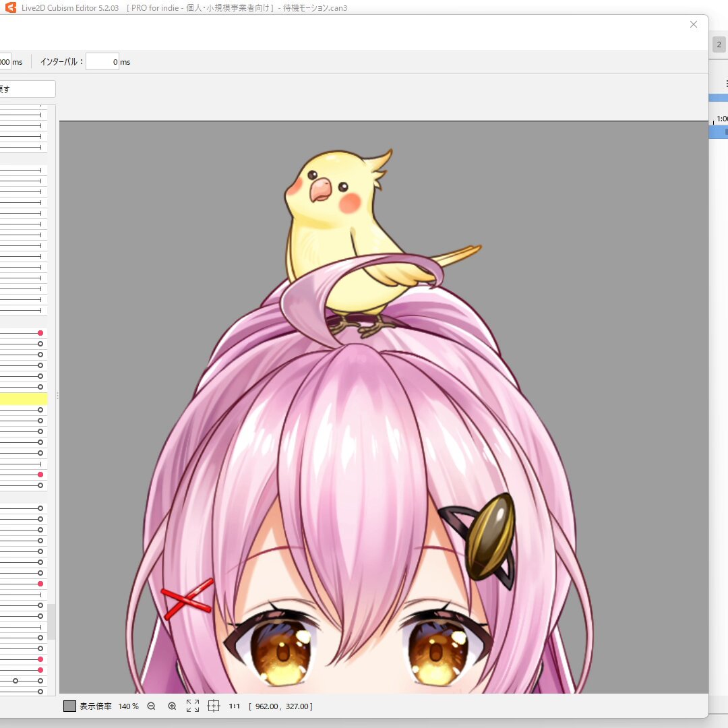Close the preview dialog with the X
This screenshot has height=728, width=728.
(x=694, y=24)
